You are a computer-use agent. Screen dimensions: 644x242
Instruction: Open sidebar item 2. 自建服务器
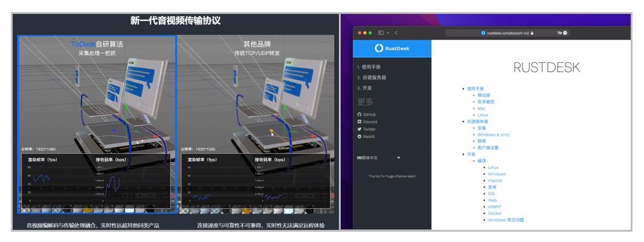point(372,77)
